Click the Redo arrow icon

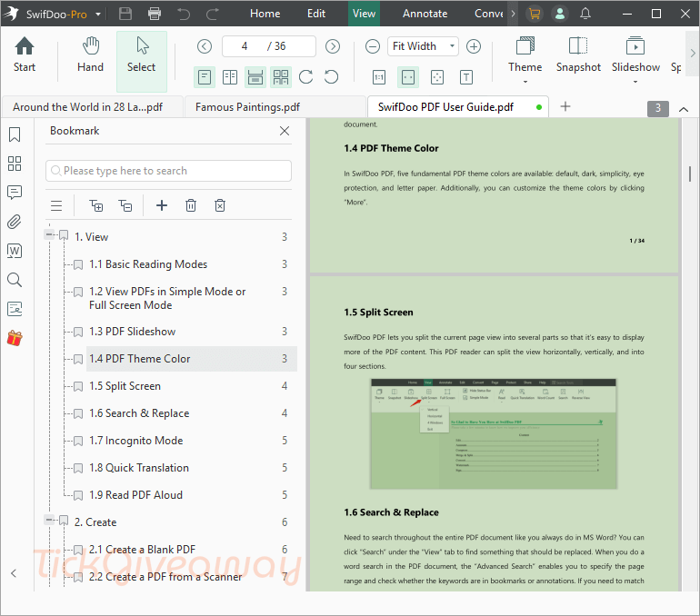tap(213, 14)
